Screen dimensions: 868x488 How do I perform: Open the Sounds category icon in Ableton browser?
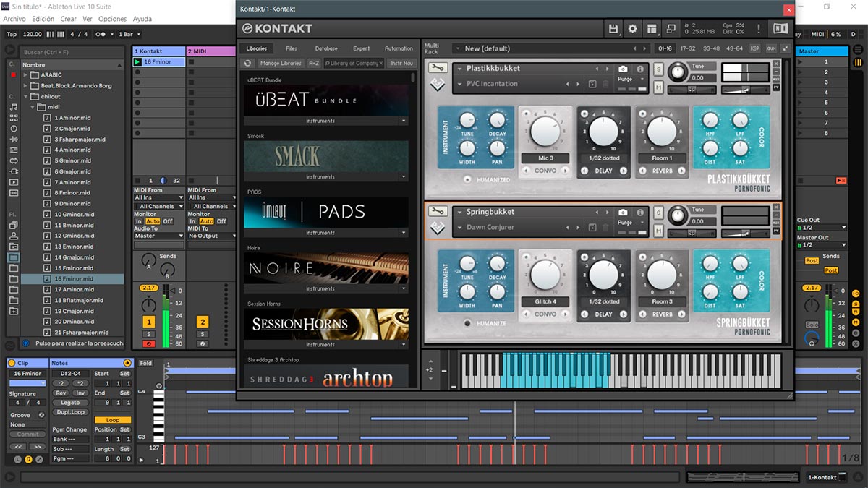click(14, 107)
